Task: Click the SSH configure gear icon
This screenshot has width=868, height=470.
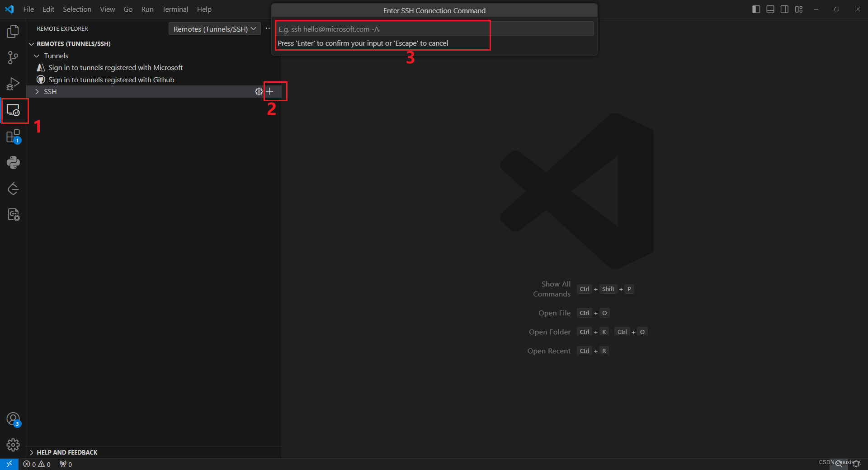Action: point(259,91)
